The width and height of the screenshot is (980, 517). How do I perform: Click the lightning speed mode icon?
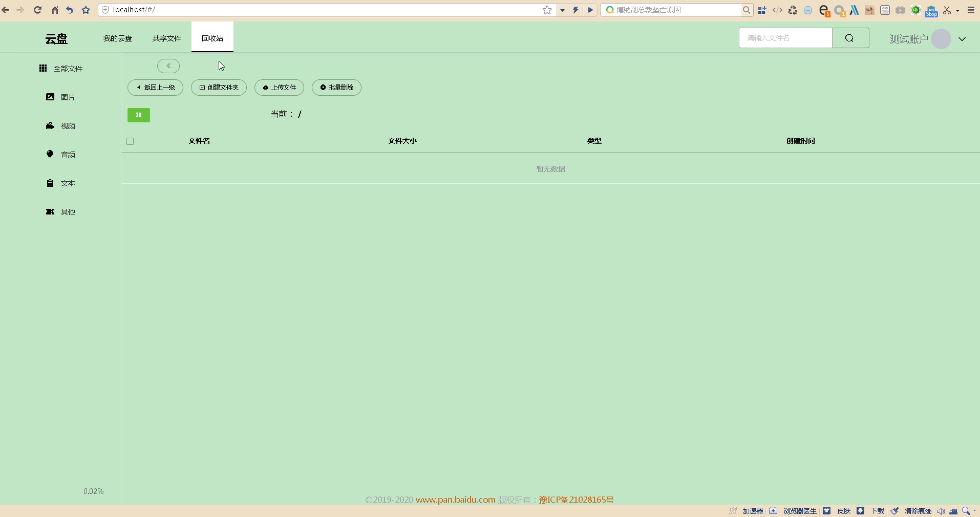coord(576,10)
